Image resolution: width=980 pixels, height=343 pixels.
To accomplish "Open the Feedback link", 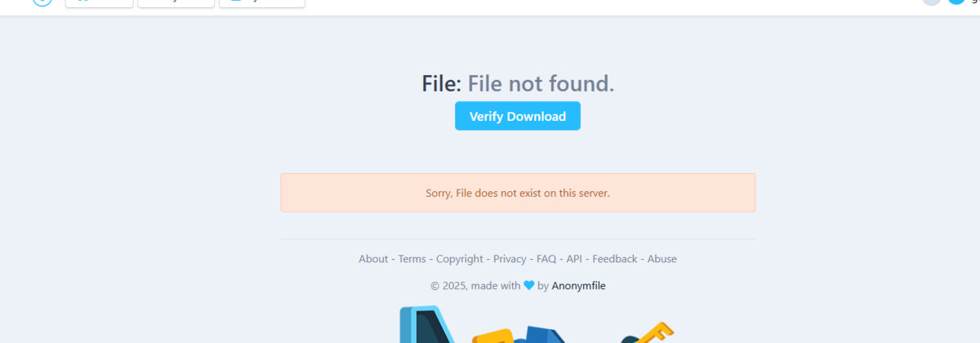I will point(615,259).
